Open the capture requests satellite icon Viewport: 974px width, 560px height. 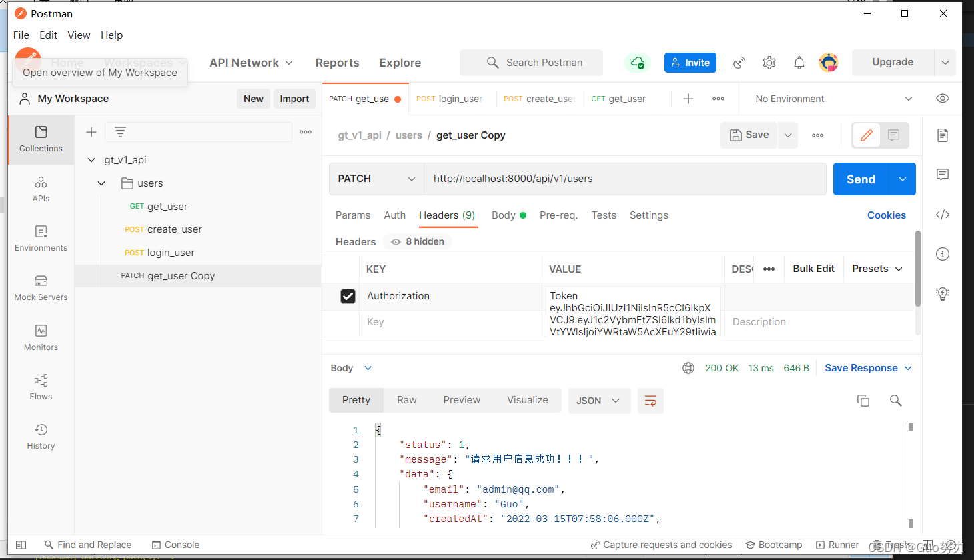click(739, 63)
